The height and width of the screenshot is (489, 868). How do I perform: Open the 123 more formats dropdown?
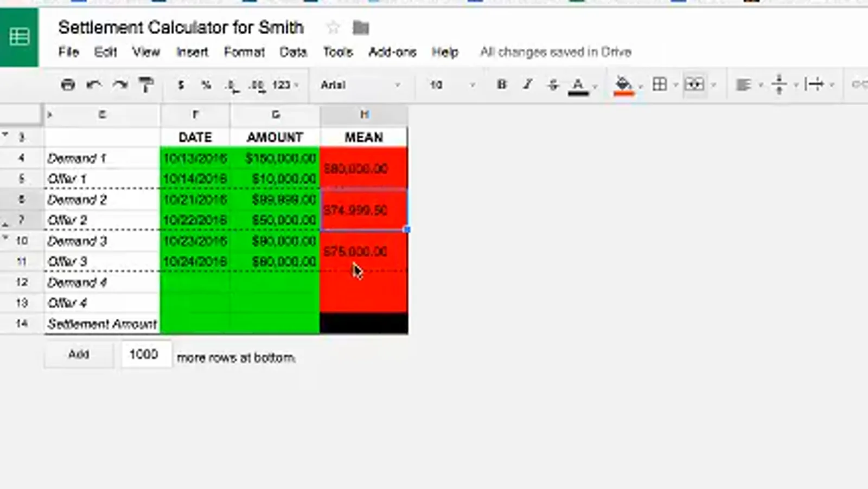click(x=285, y=85)
